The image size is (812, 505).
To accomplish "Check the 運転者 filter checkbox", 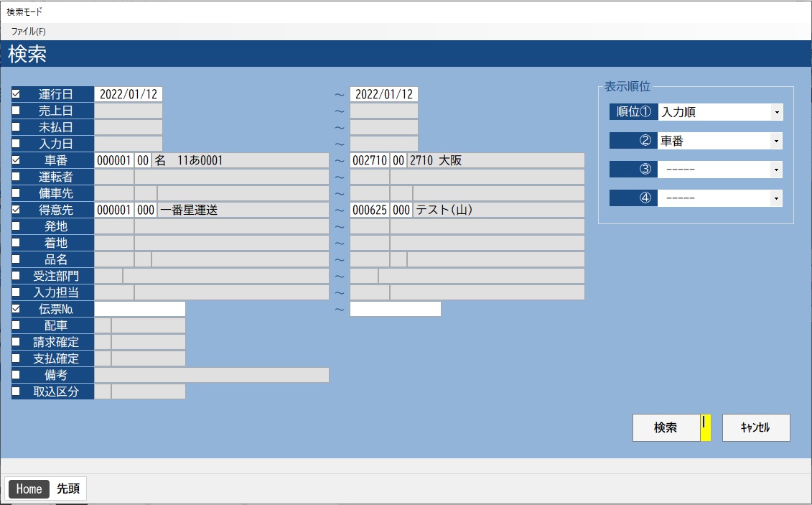I will coord(16,177).
